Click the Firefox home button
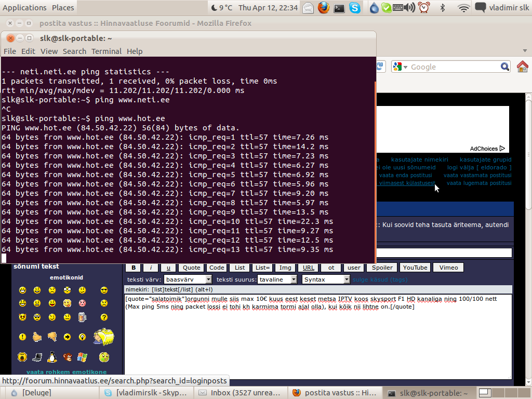 pos(523,66)
